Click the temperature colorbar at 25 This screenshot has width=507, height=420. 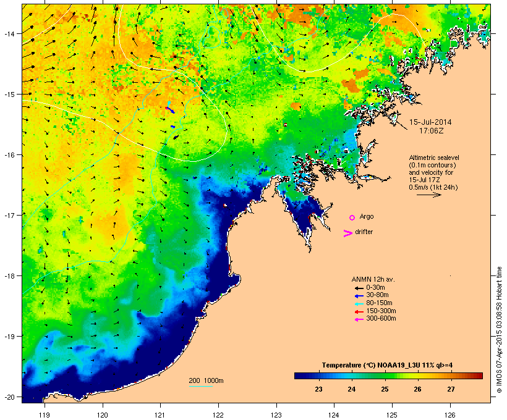pyautogui.click(x=385, y=376)
